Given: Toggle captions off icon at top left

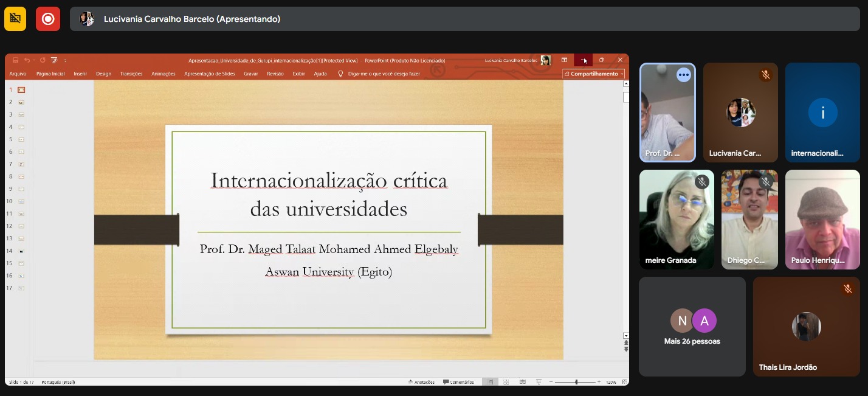Looking at the screenshot, I should coord(15,19).
